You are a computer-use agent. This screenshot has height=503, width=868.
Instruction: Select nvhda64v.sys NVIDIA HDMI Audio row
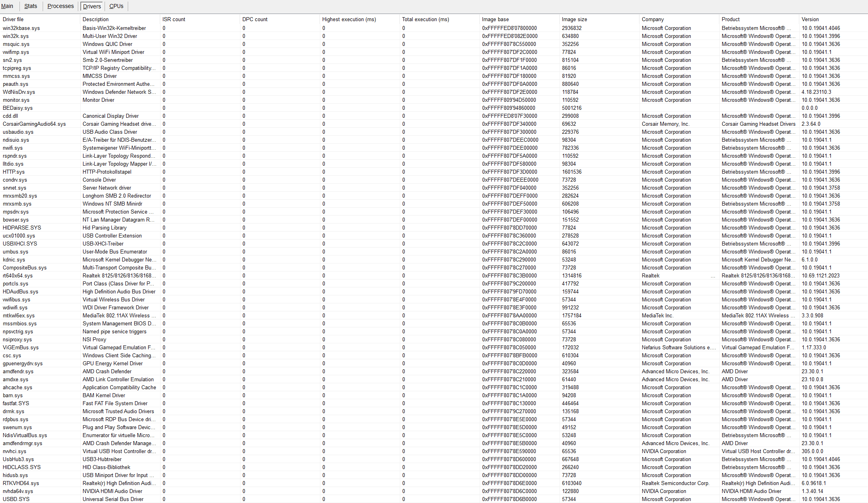click(x=18, y=491)
